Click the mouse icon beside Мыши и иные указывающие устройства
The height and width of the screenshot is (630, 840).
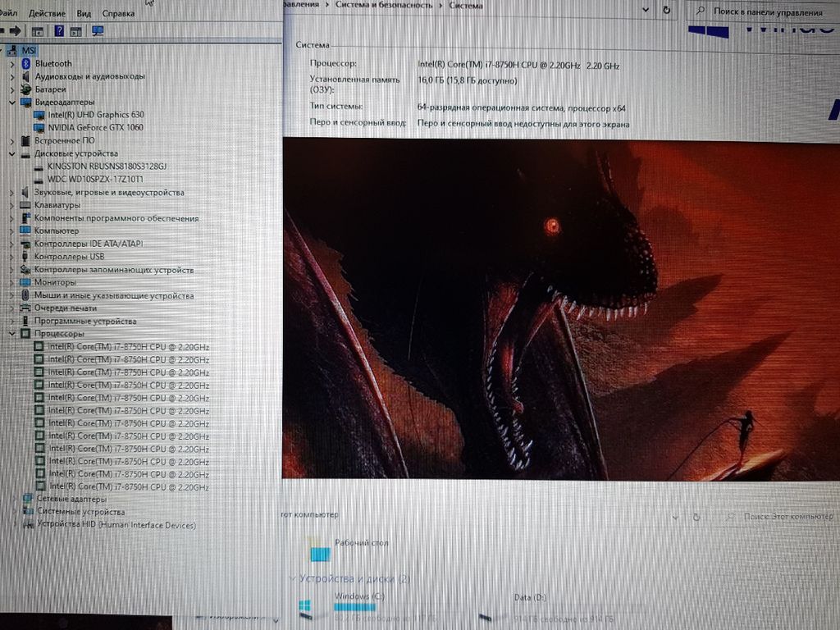tap(25, 295)
